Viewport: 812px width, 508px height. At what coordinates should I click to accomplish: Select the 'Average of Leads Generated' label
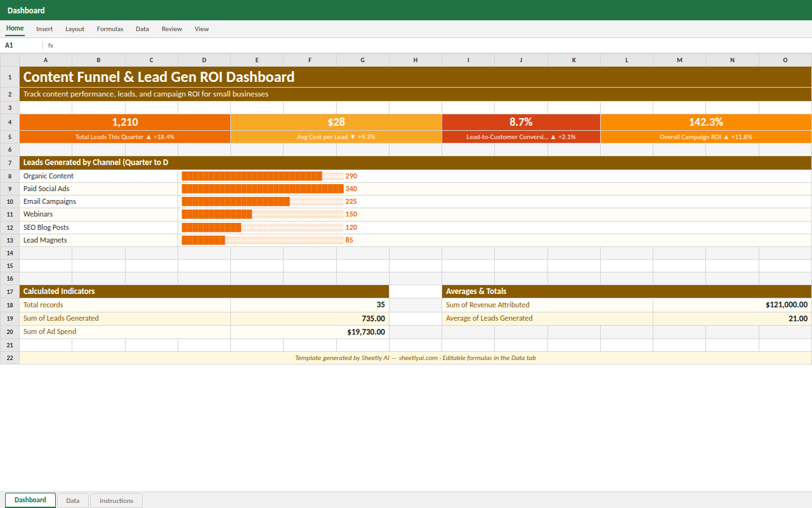point(547,318)
